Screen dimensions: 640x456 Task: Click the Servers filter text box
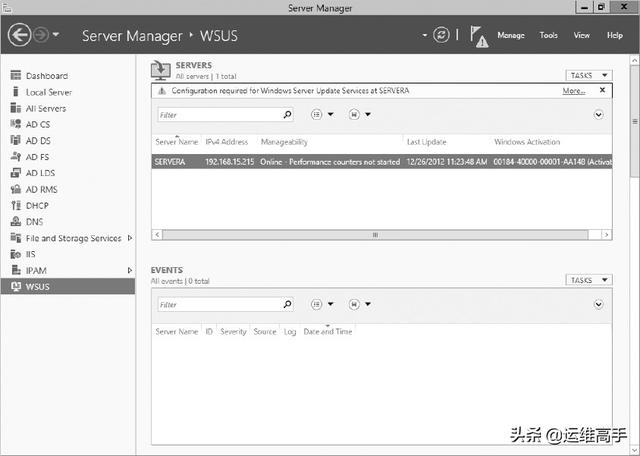coord(219,115)
